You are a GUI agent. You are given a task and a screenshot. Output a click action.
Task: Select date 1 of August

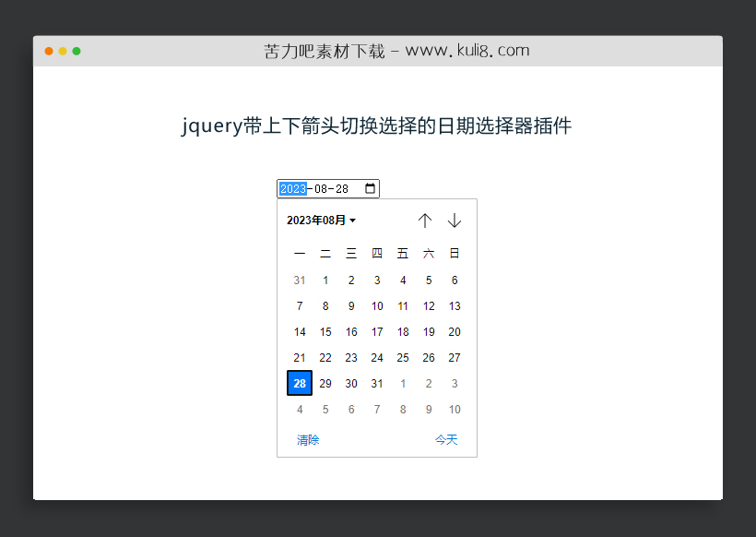click(325, 280)
